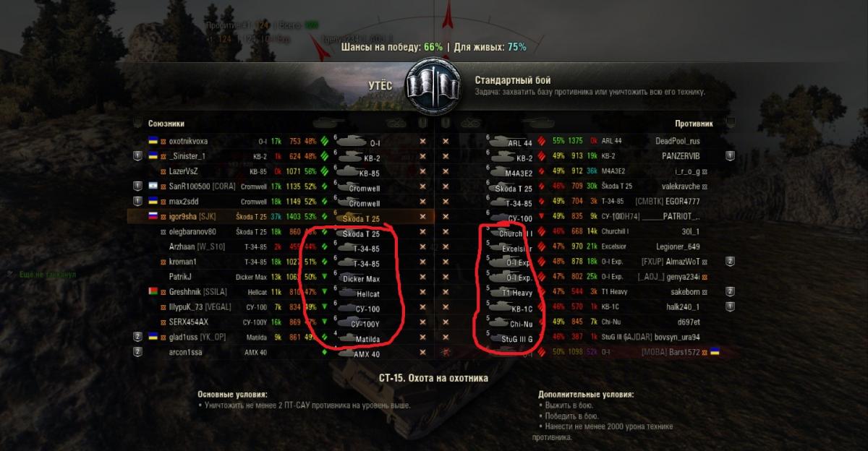868x451 pixels.
Task: Click the shield icon beside Противник header
Action: click(x=731, y=123)
